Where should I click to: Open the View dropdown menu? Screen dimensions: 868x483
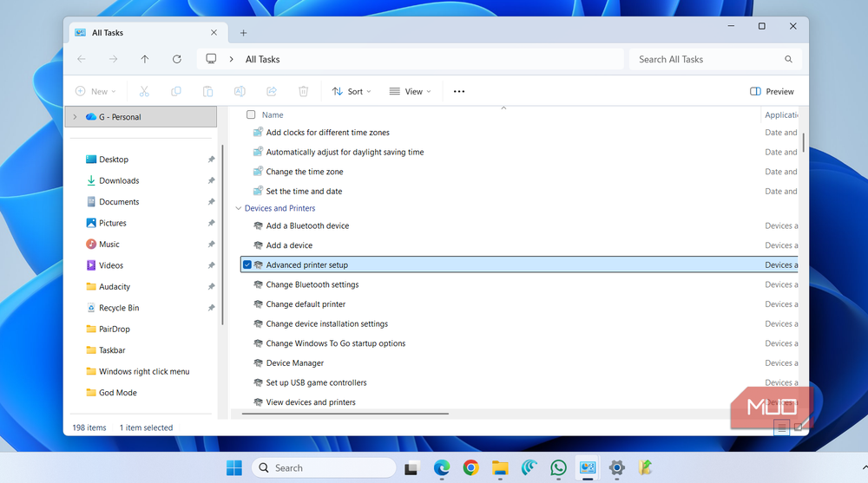[411, 91]
